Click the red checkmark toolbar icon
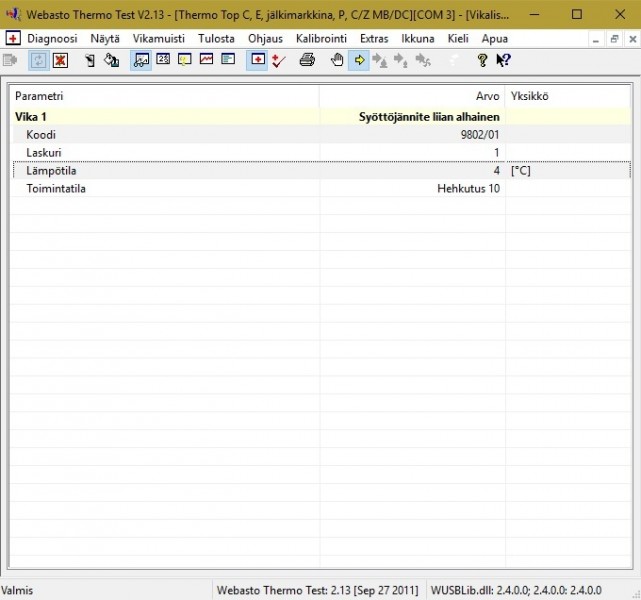Image resolution: width=641 pixels, height=600 pixels. tap(279, 61)
